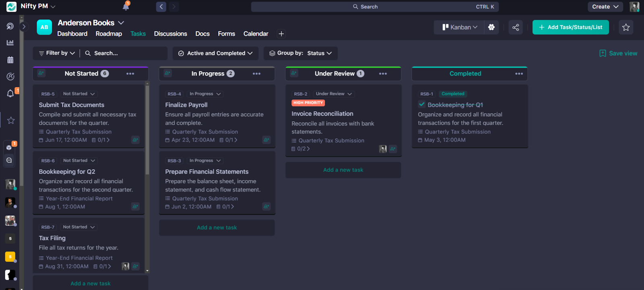The image size is (644, 290).
Task: Open Kanban view settings gear
Action: click(491, 27)
